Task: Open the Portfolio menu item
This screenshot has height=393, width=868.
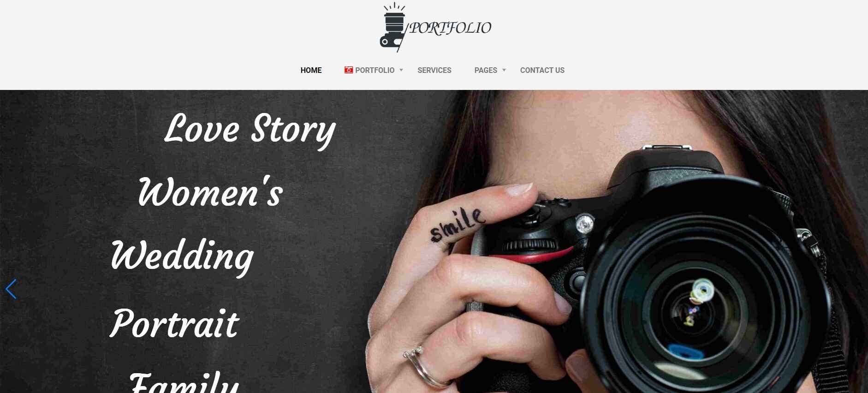Action: coord(375,70)
